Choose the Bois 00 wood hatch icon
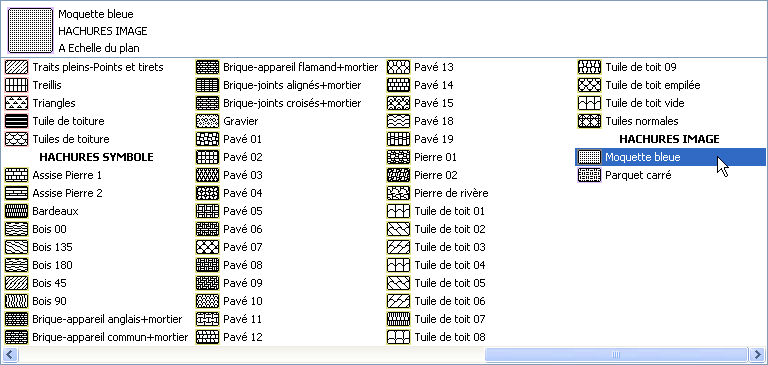Image resolution: width=768 pixels, height=365 pixels. tap(16, 229)
